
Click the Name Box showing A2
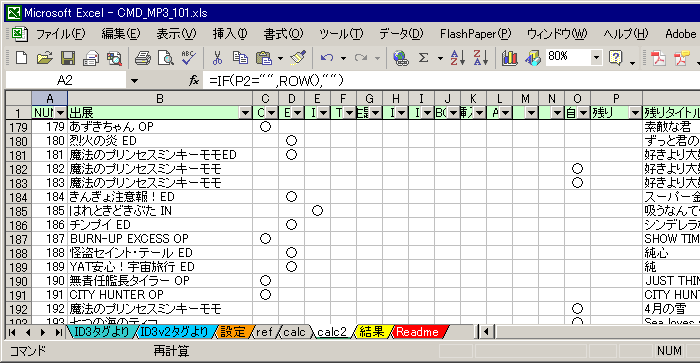point(65,81)
